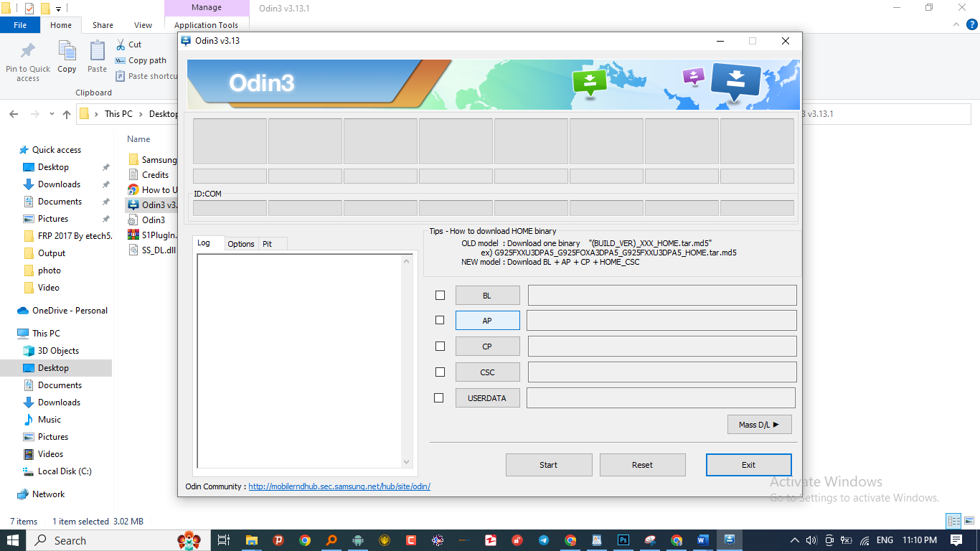Image resolution: width=980 pixels, height=551 pixels.
Task: Open the Output folder in the sidebar
Action: click(x=52, y=253)
